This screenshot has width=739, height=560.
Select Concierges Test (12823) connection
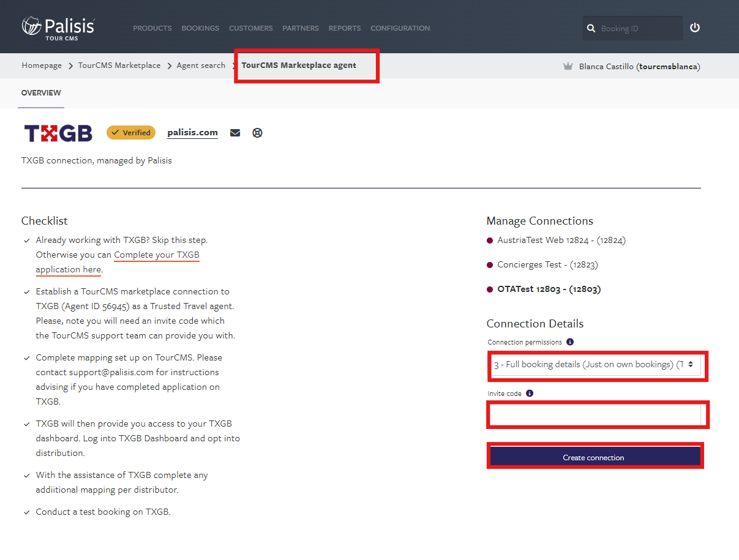[x=547, y=264]
